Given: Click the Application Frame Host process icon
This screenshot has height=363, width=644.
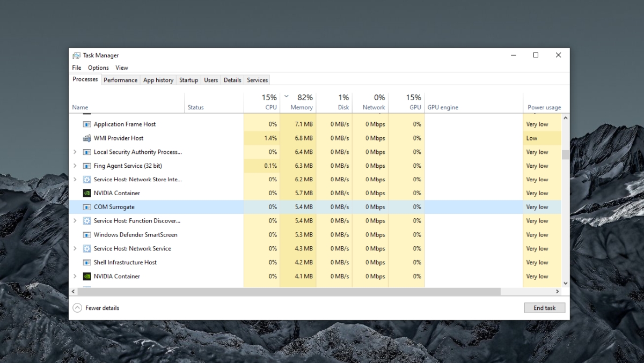Looking at the screenshot, I should [x=87, y=124].
